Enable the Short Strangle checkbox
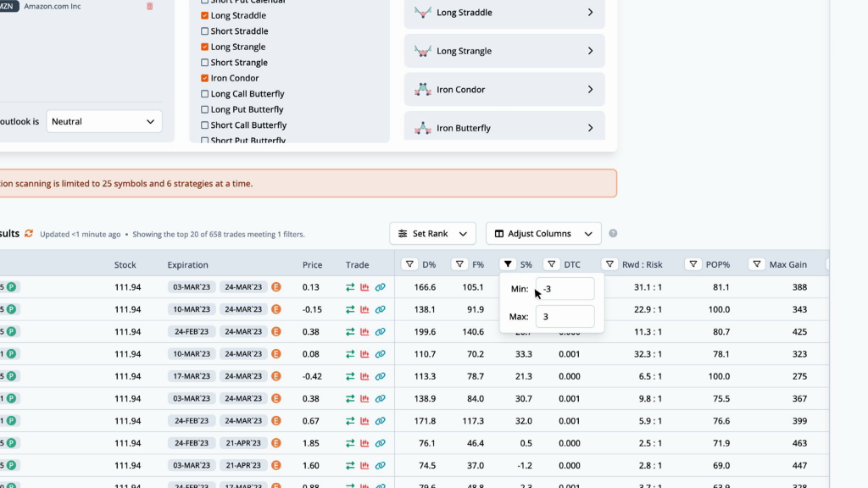 pos(205,63)
